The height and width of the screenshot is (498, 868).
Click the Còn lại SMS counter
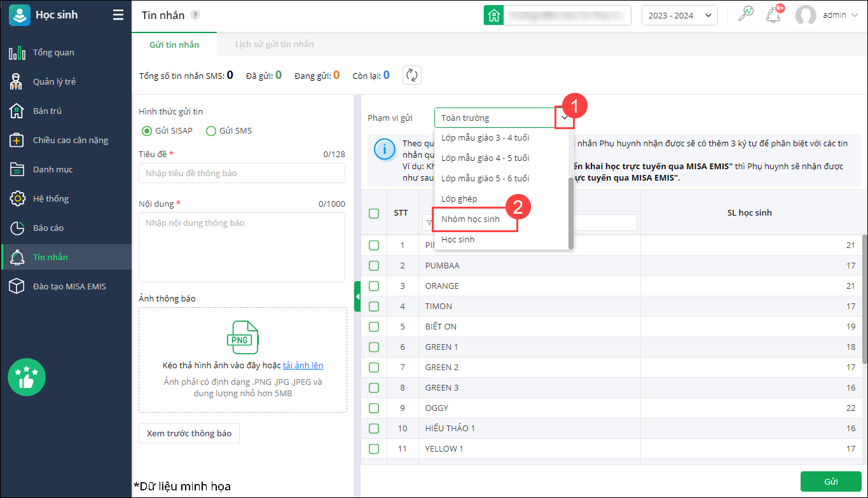[371, 75]
